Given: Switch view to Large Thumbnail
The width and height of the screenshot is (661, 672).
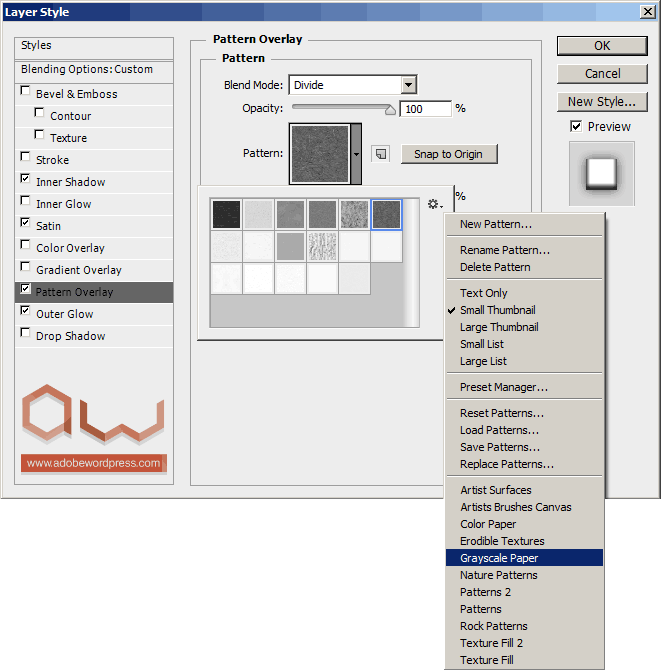Looking at the screenshot, I should coord(524,327).
